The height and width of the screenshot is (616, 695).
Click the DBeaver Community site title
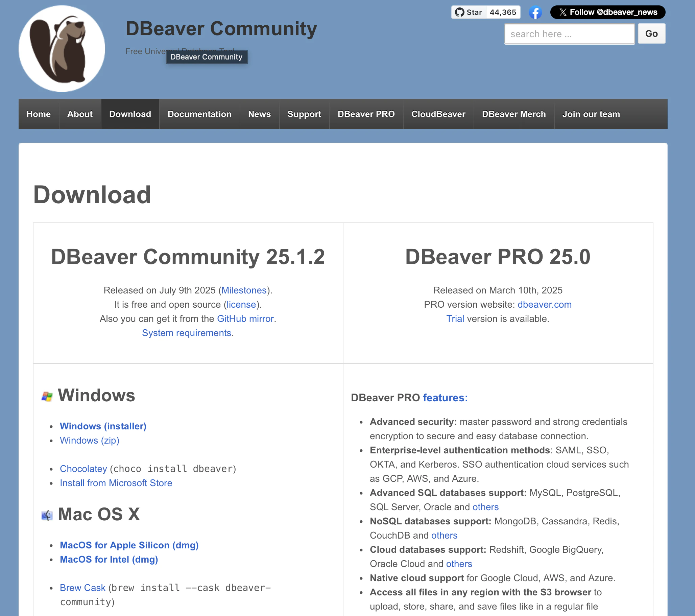point(221,29)
